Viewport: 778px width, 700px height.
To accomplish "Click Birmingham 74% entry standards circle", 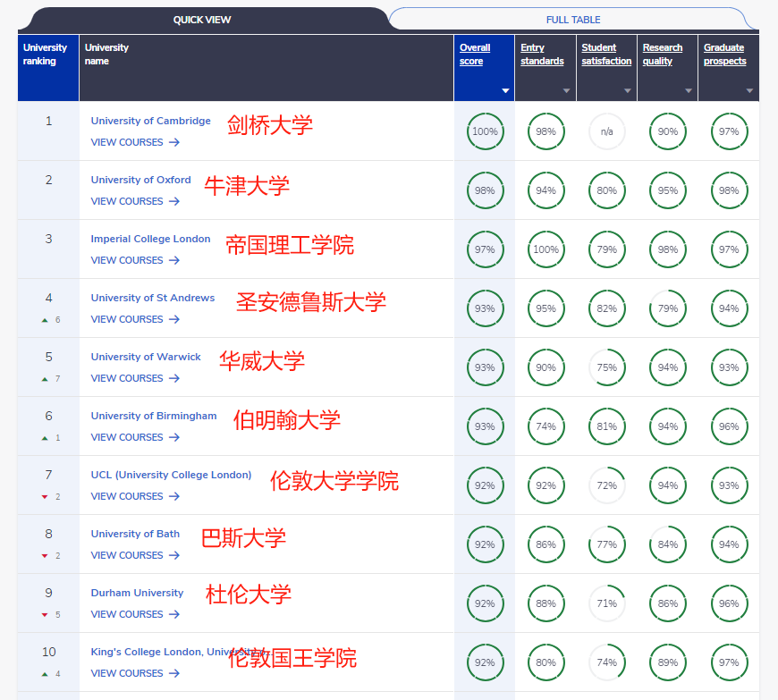I will [545, 426].
